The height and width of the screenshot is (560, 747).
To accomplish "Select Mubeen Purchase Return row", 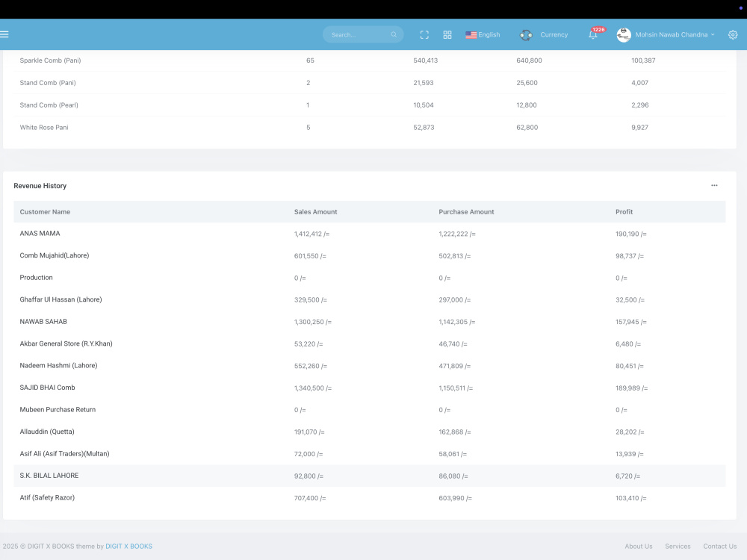I will tap(369, 409).
